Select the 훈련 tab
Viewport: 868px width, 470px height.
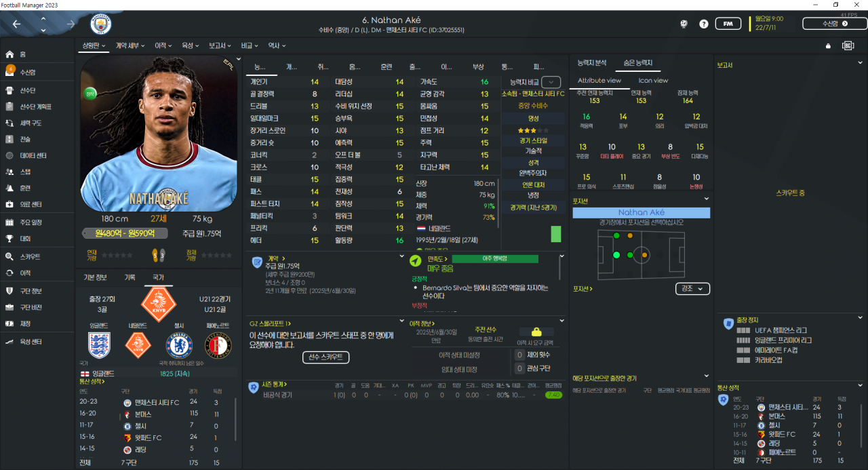click(387, 66)
